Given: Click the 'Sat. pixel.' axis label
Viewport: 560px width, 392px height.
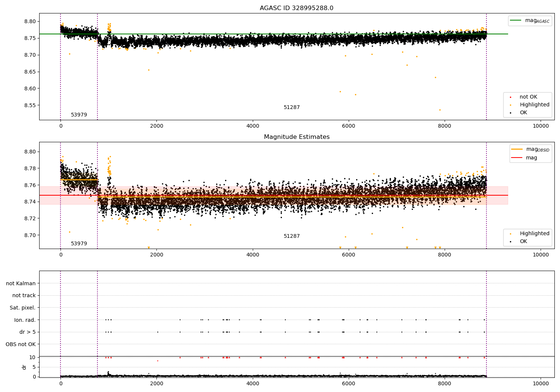Looking at the screenshot, I should click(23, 308).
